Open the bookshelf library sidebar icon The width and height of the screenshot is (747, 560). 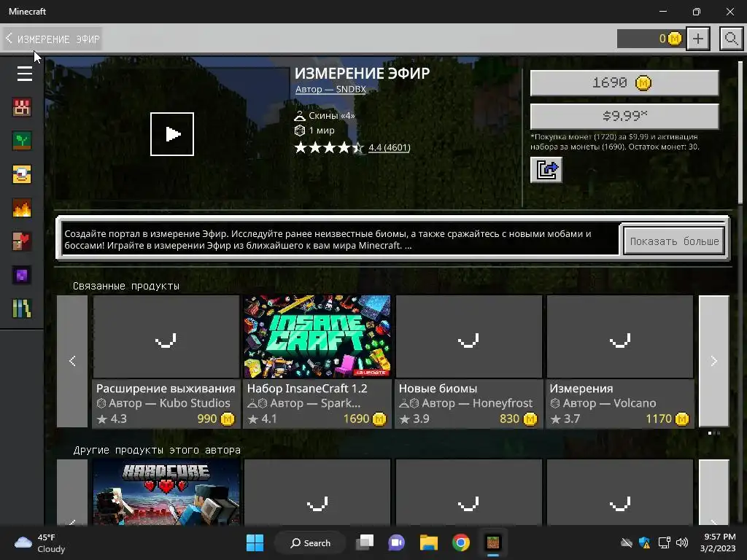point(22,308)
